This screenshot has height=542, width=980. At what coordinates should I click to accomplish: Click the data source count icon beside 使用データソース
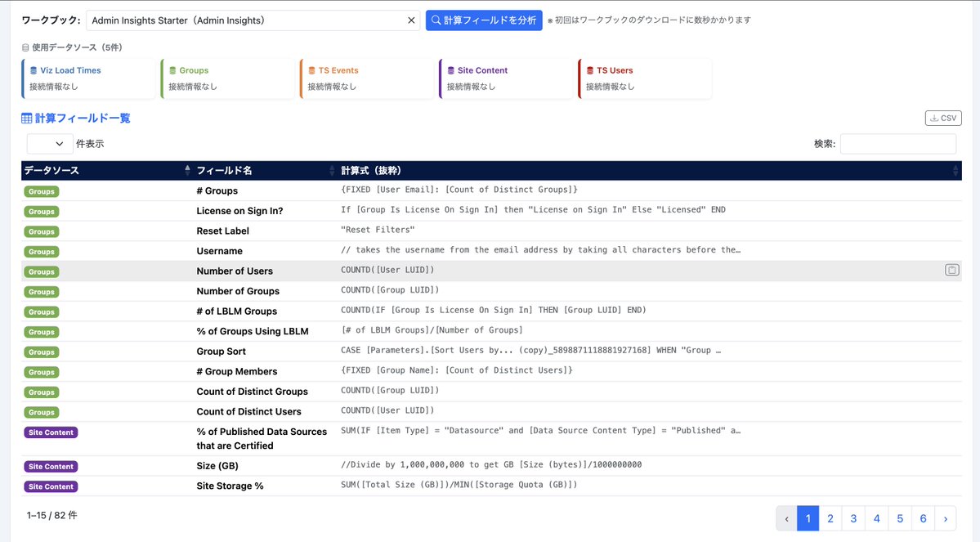[25, 47]
